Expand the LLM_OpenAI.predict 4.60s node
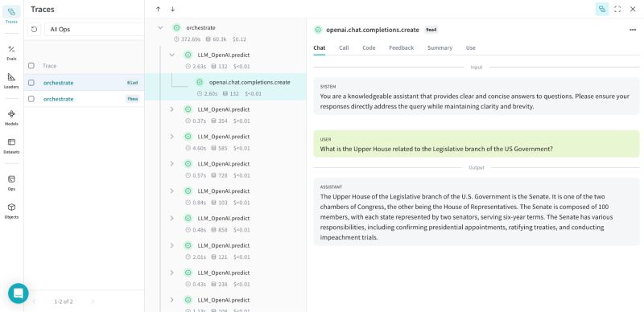 tap(172, 137)
